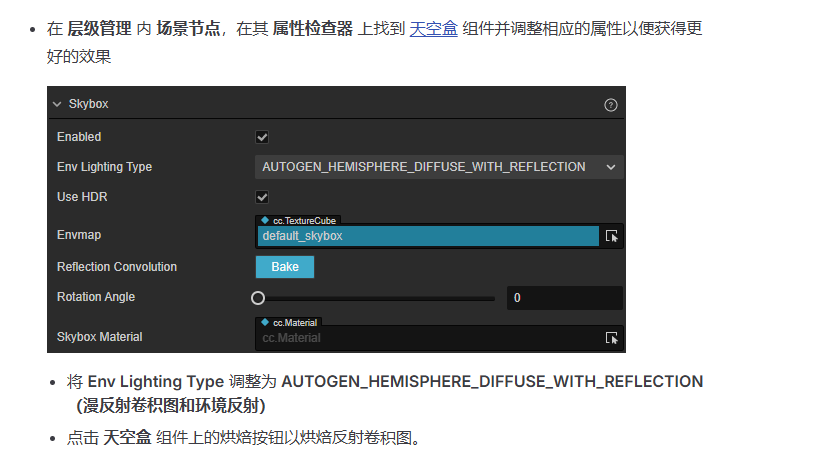817x455 pixels.
Task: Collapse the Skybox component section
Action: 57,104
